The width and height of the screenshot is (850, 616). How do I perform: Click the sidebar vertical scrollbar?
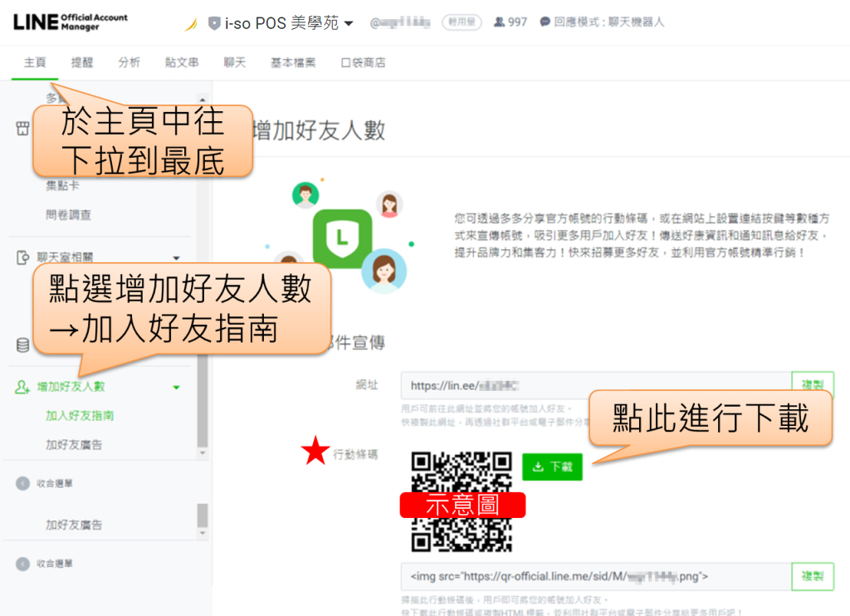coord(203,398)
